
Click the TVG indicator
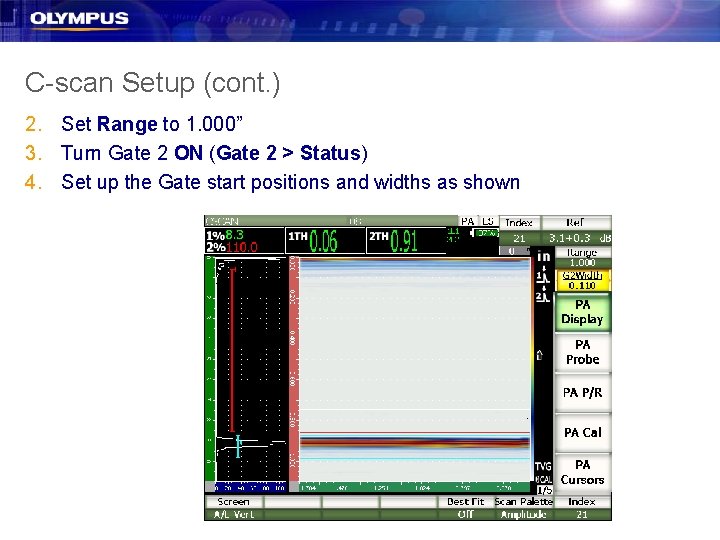click(x=544, y=467)
